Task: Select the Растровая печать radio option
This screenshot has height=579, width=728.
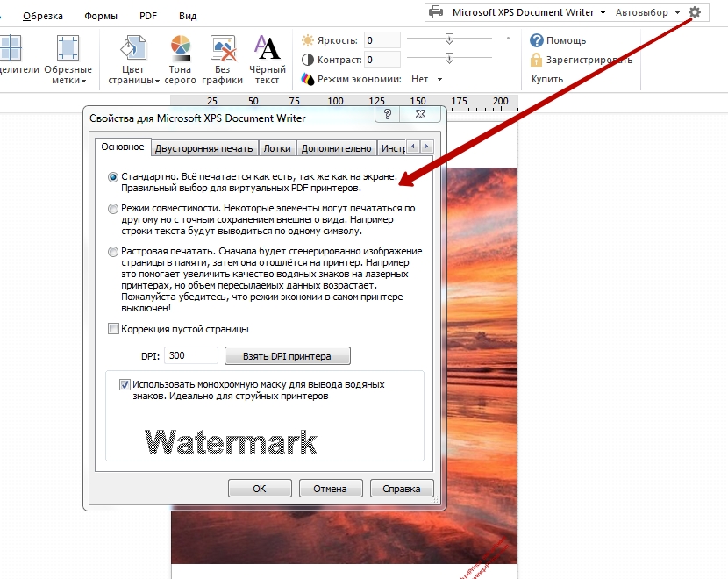Action: coord(113,252)
